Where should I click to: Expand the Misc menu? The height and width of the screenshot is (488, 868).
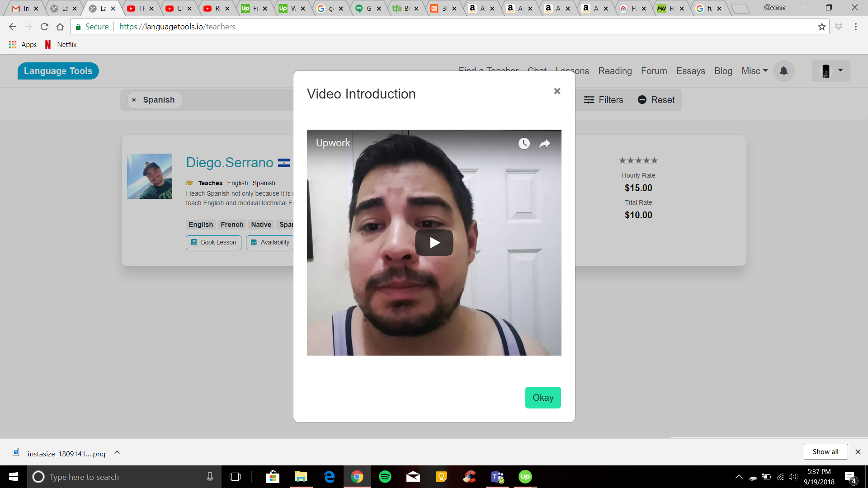pyautogui.click(x=754, y=71)
